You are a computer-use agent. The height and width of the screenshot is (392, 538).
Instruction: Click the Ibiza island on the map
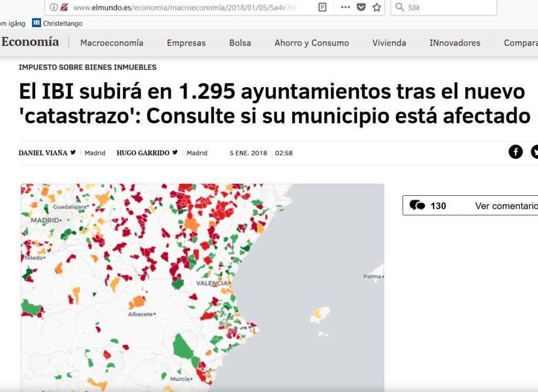(x=320, y=314)
